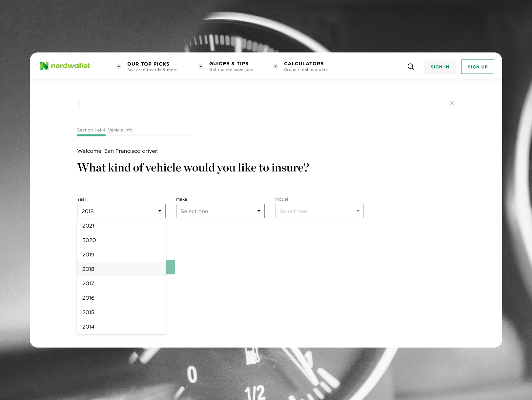This screenshot has height=400, width=532.
Task: Expand chevron beside Our Top Picks
Action: (x=119, y=66)
